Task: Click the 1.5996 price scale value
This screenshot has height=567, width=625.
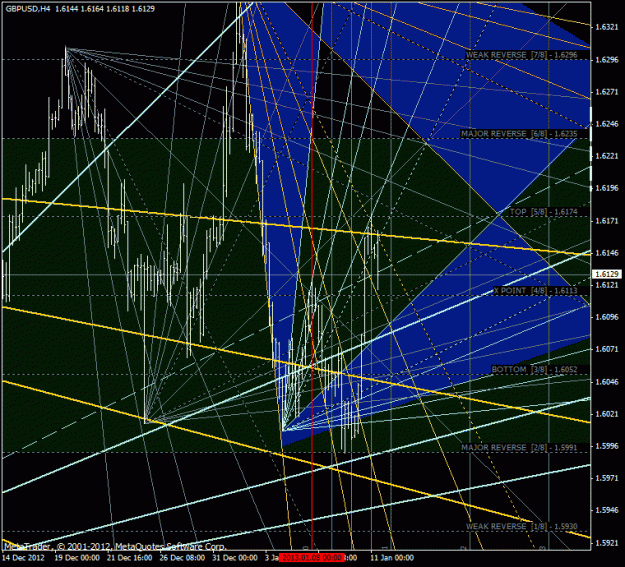Action: click(606, 446)
